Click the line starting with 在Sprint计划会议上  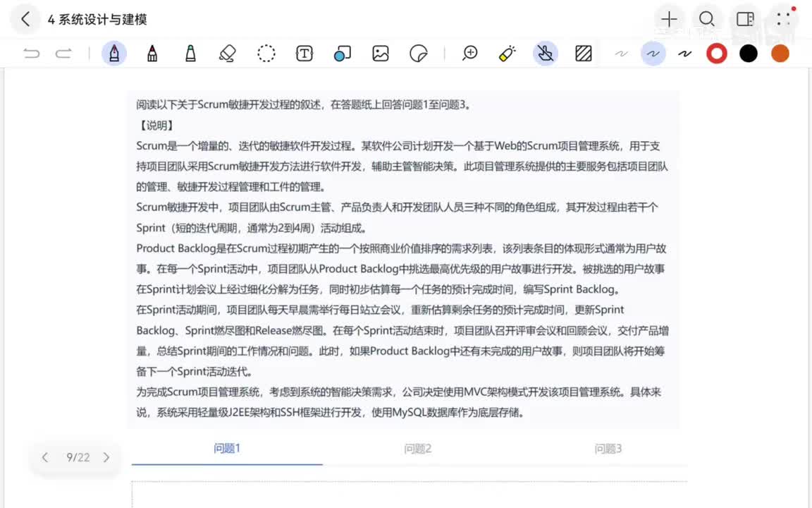click(379, 289)
